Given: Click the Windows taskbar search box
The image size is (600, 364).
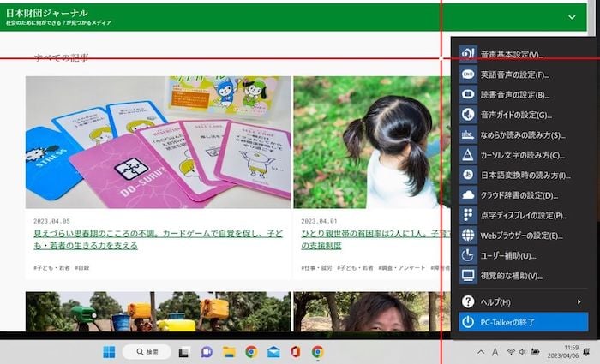Looking at the screenshot, I should tap(146, 352).
